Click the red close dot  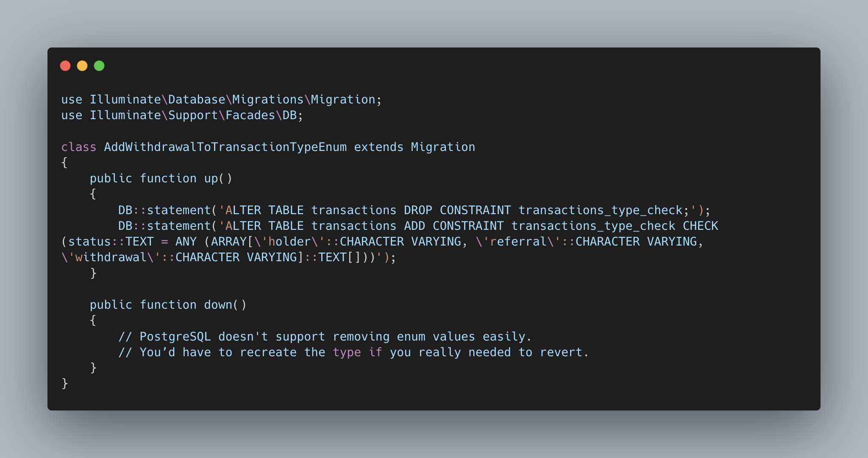65,66
